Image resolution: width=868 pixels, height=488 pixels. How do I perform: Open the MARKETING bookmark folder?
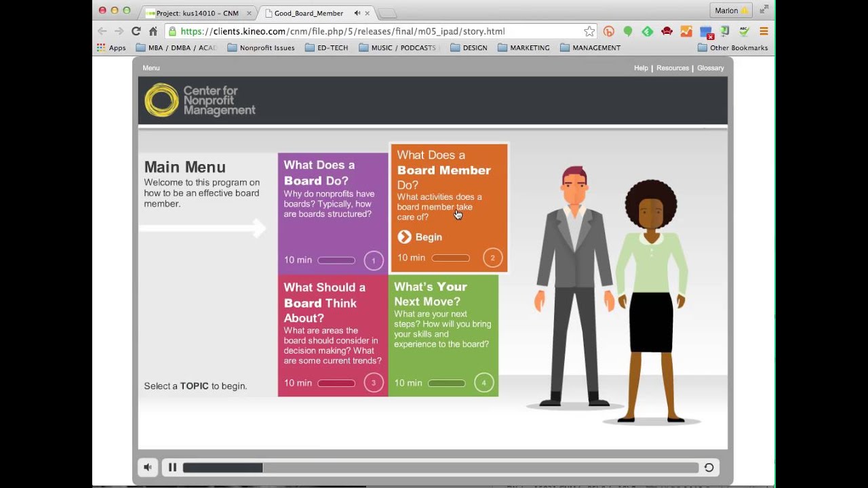pyautogui.click(x=524, y=48)
